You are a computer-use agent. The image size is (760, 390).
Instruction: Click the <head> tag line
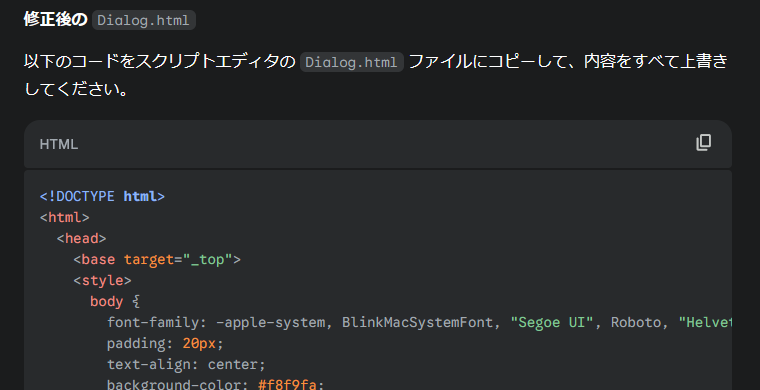tap(81, 238)
